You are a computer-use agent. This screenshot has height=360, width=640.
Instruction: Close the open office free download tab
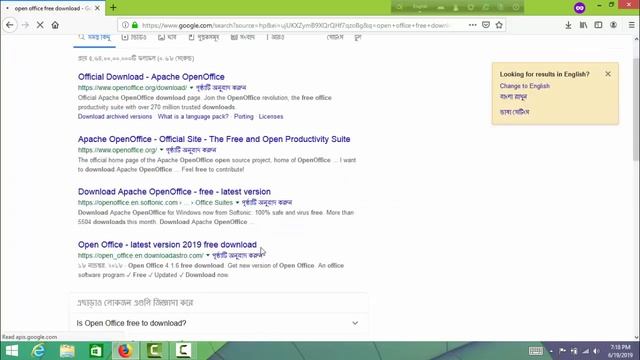coord(97,8)
